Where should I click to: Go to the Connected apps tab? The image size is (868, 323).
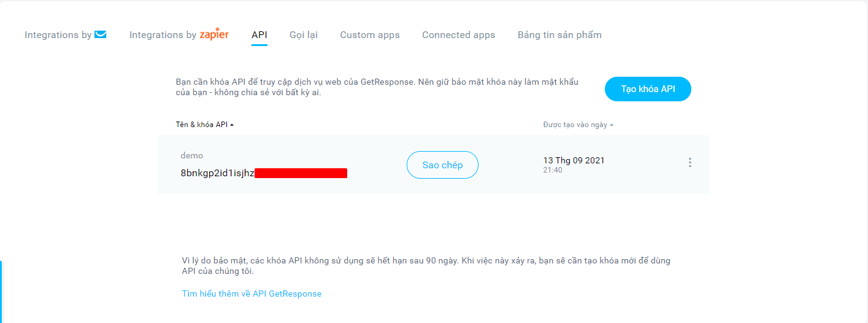coord(458,35)
